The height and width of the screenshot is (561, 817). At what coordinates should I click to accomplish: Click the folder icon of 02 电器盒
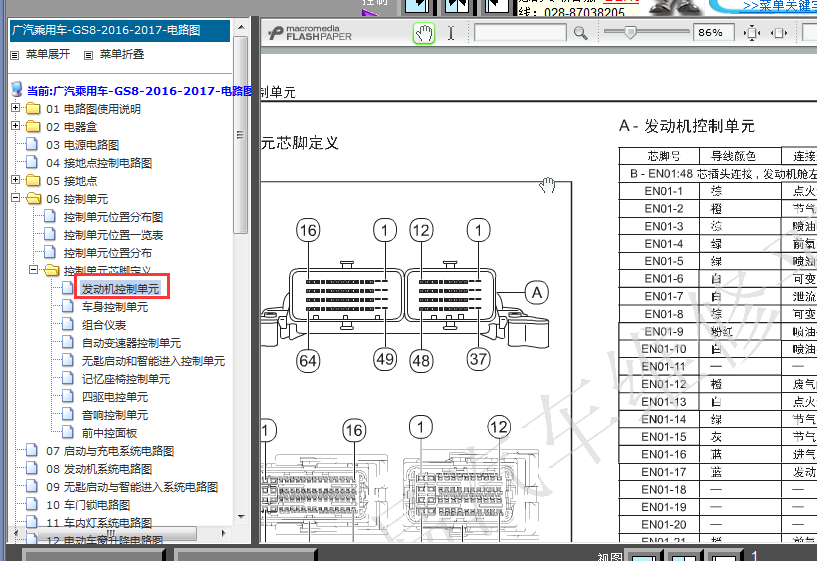pyautogui.click(x=33, y=127)
